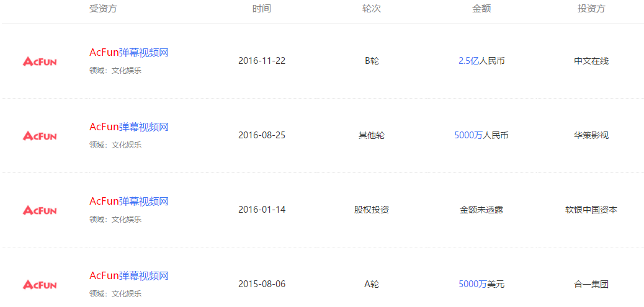Select investor 中文在线
This screenshot has width=644, height=307.
point(591,61)
